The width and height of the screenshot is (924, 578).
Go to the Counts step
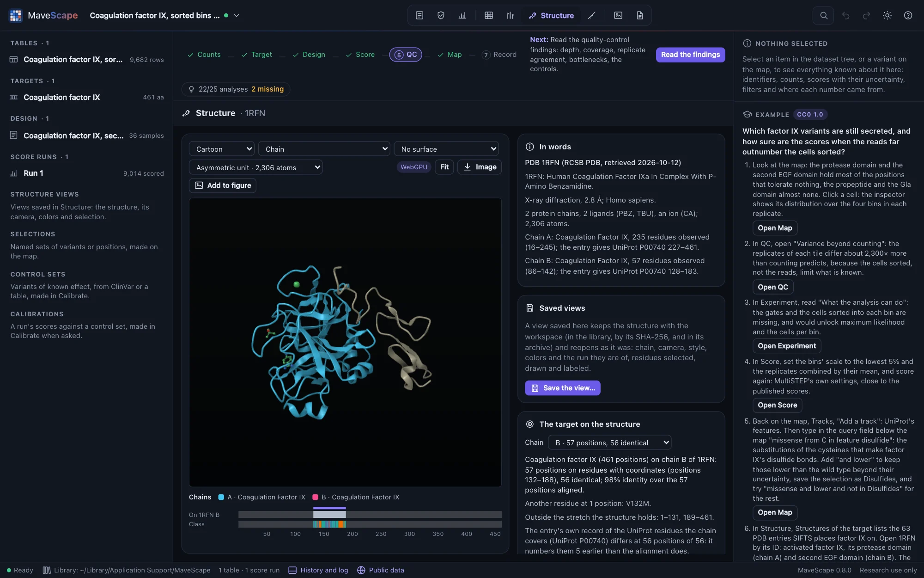[204, 55]
